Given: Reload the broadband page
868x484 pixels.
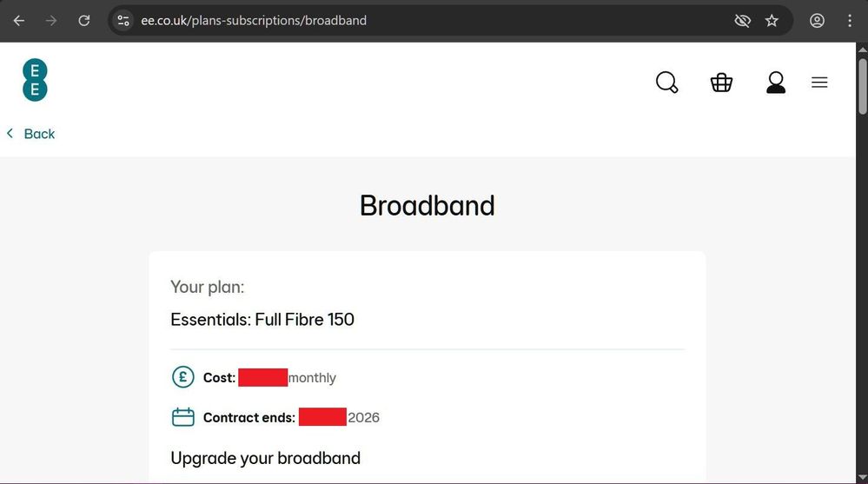Looking at the screenshot, I should 84,21.
